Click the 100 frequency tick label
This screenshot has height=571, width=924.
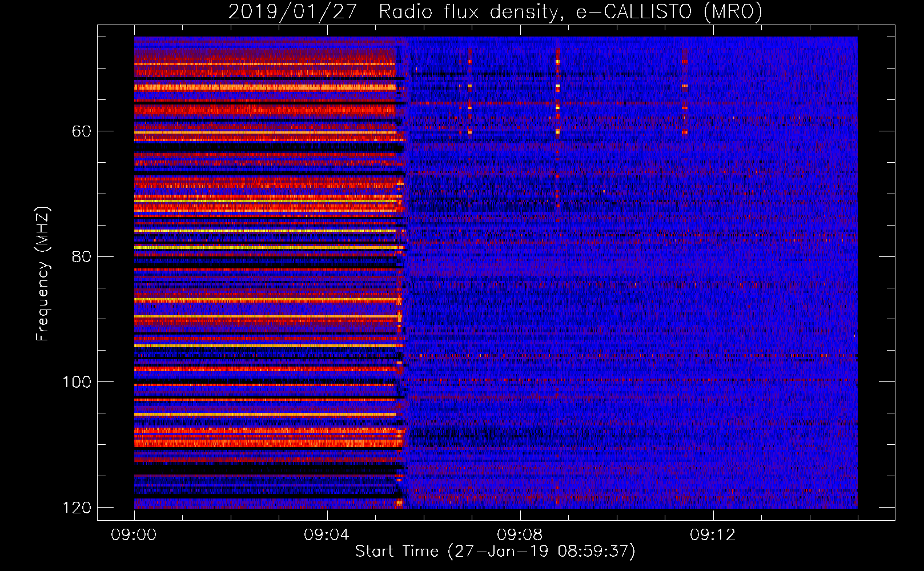[x=77, y=382]
